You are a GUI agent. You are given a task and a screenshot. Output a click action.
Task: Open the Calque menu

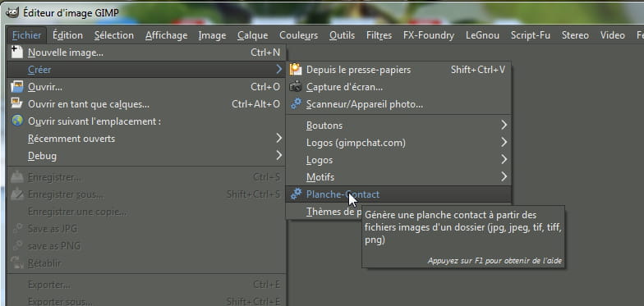tap(253, 35)
